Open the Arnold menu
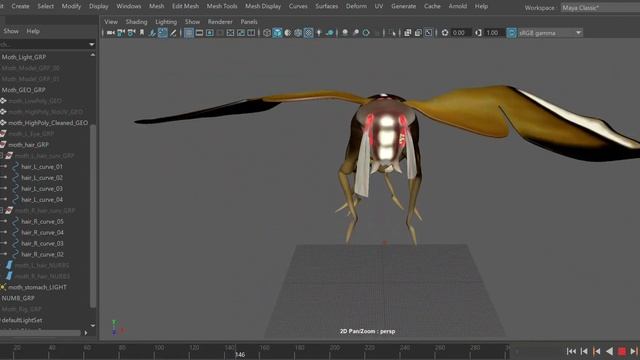The width and height of the screenshot is (640, 360). click(x=458, y=6)
